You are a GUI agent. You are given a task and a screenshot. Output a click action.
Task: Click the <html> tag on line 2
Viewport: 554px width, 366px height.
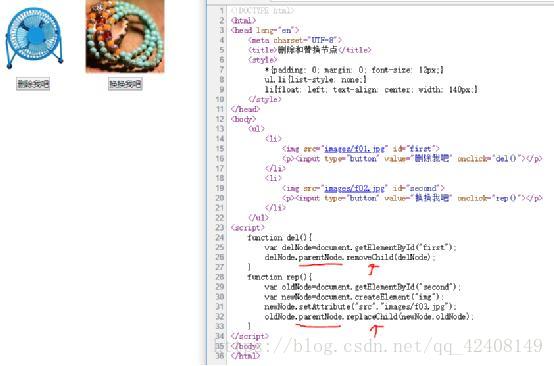tap(243, 20)
